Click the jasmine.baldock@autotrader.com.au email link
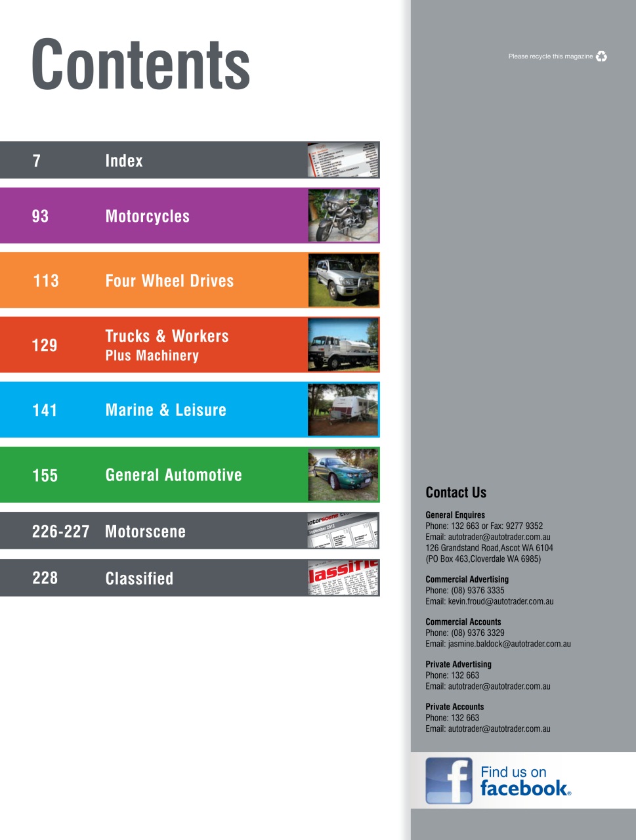This screenshot has height=840, width=636. 511,644
